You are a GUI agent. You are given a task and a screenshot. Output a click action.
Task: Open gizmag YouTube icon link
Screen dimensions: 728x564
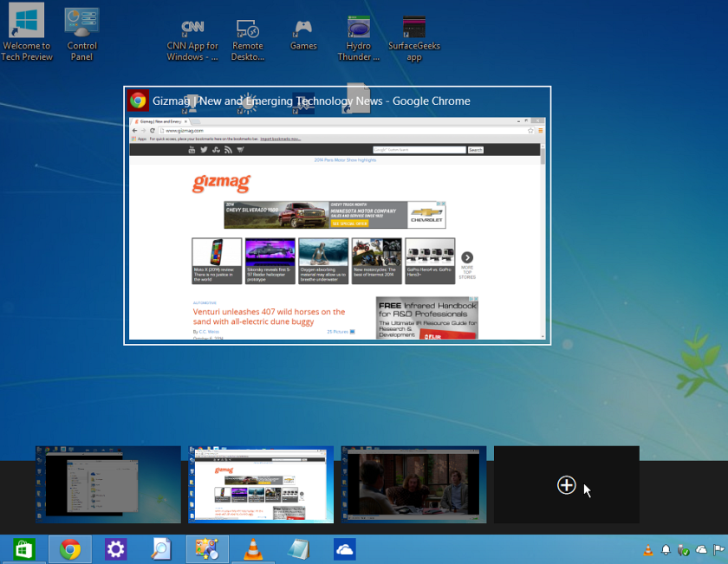click(192, 150)
